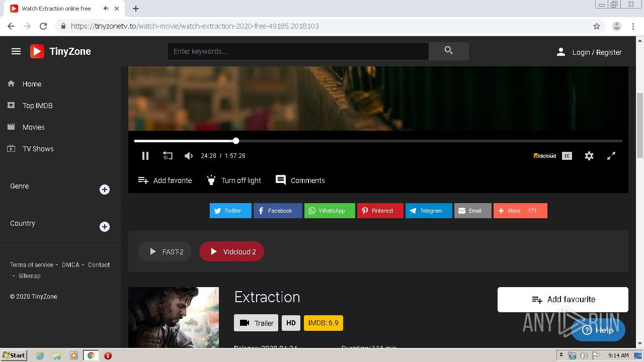Mute the video player volume
Viewport: 644px width, 362px height.
coord(189,156)
